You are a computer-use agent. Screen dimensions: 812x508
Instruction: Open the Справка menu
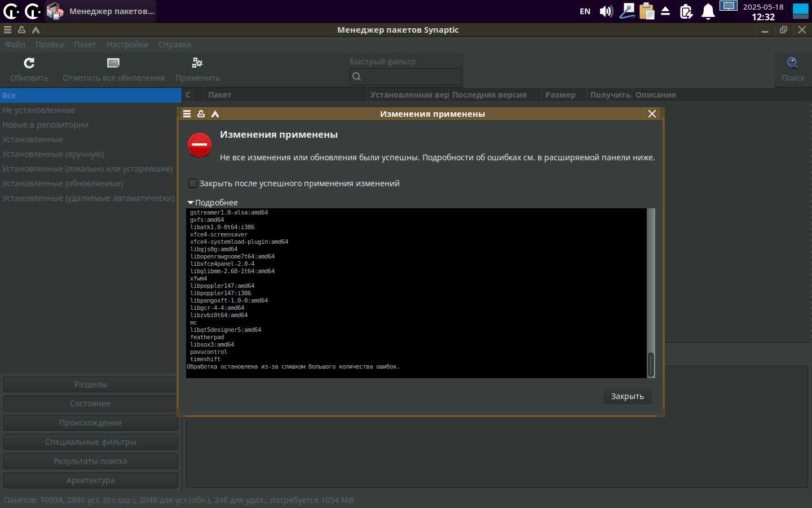174,45
